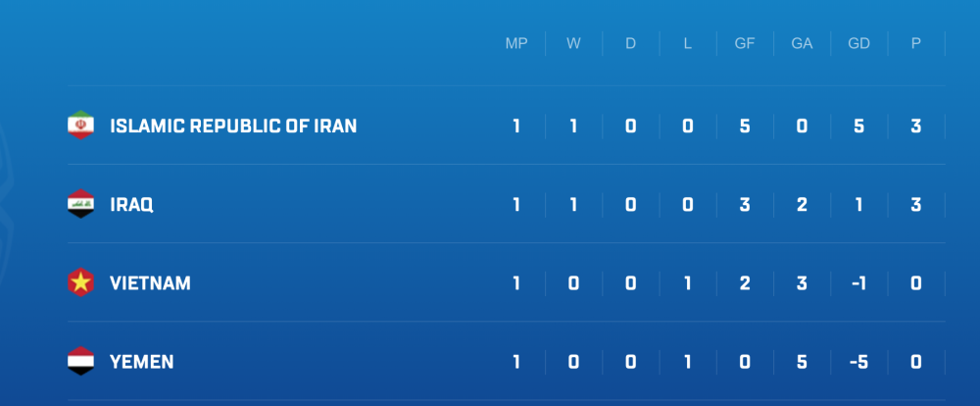Click the Iran flag icon
Screen dimensions: 980x406
click(x=79, y=126)
